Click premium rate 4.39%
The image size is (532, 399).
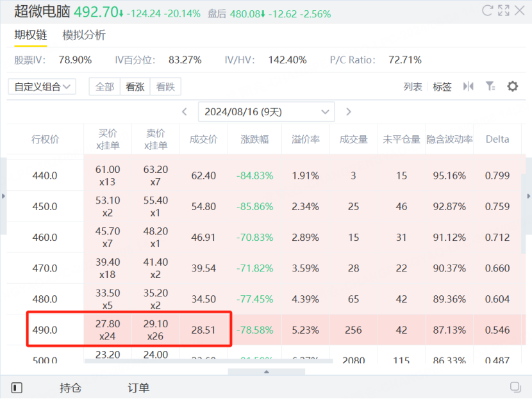pyautogui.click(x=305, y=299)
